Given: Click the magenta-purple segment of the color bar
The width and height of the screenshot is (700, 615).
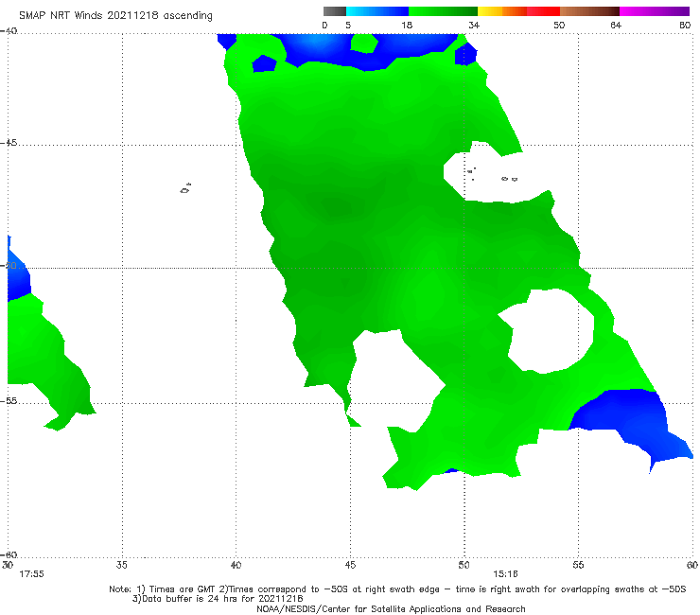Looking at the screenshot, I should [x=655, y=11].
